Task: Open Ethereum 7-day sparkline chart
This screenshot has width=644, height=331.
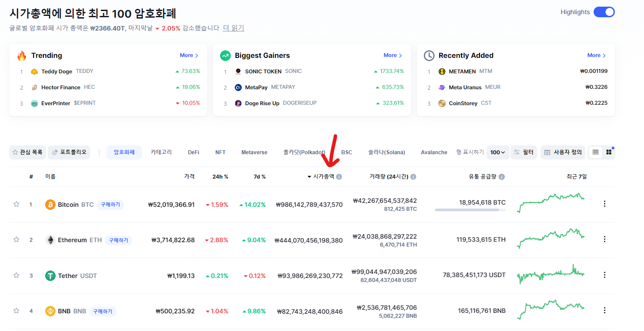Action: tap(551, 239)
